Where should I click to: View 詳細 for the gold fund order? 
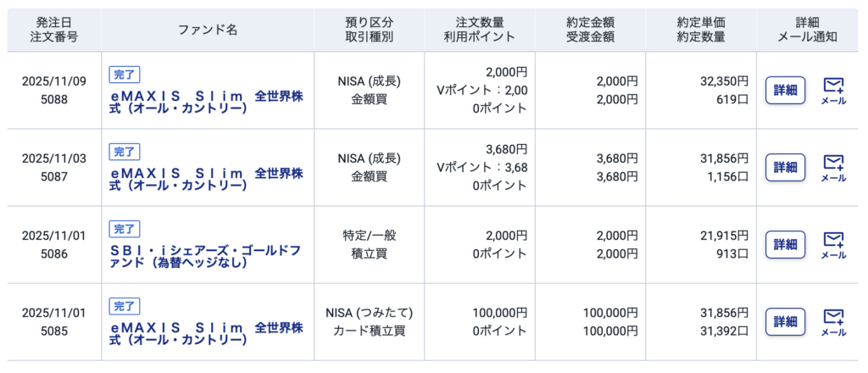[786, 244]
